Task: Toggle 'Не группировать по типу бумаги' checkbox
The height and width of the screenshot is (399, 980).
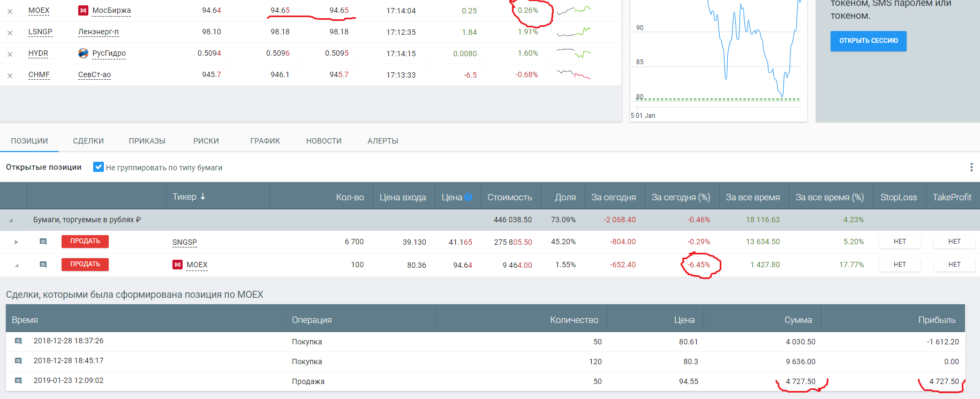Action: tap(99, 167)
